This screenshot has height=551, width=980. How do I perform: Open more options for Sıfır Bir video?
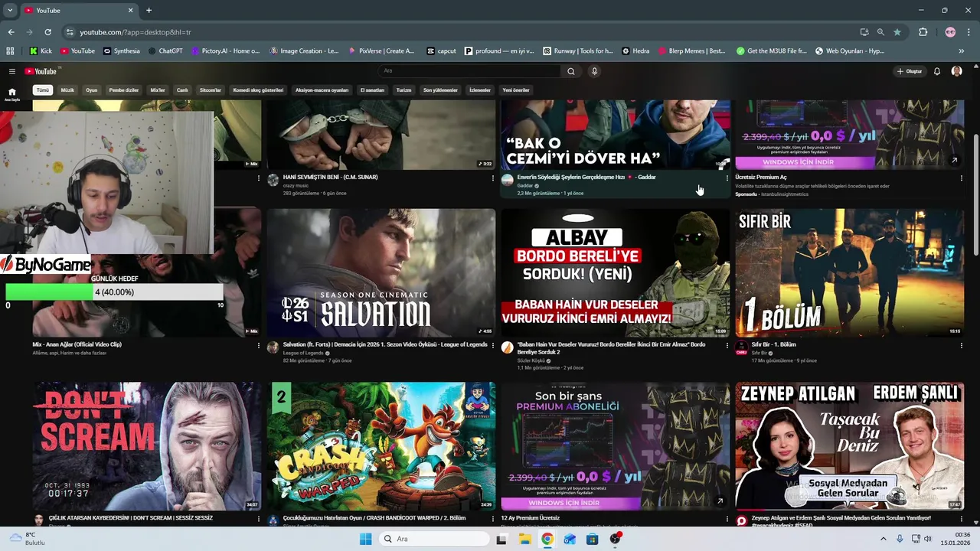click(962, 345)
